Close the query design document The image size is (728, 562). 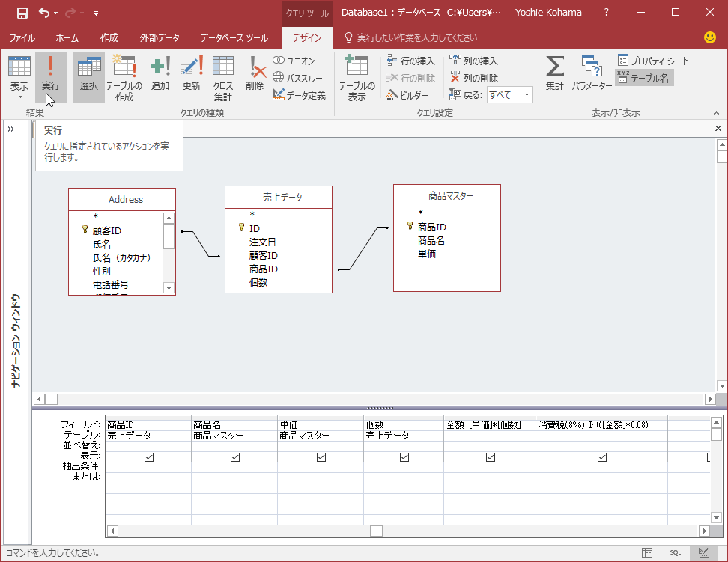coord(718,129)
